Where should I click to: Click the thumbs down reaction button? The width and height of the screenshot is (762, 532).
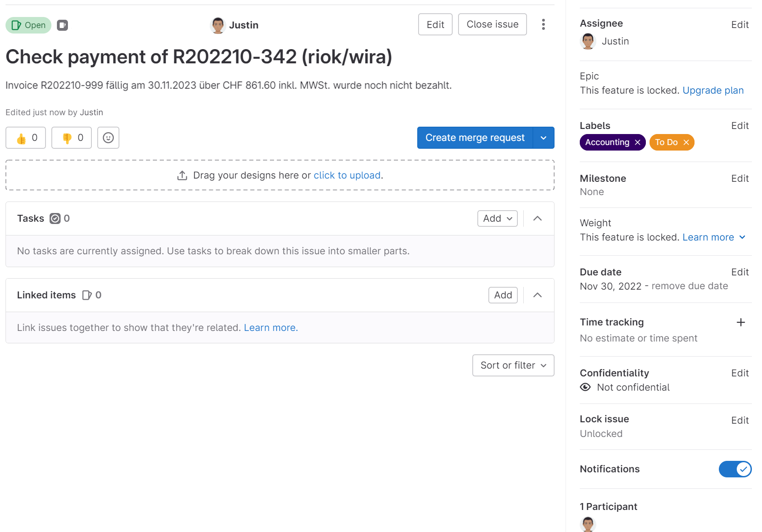pyautogui.click(x=72, y=138)
